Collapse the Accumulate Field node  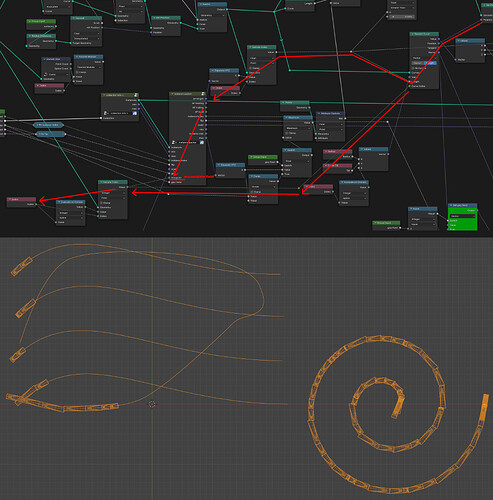point(343,182)
